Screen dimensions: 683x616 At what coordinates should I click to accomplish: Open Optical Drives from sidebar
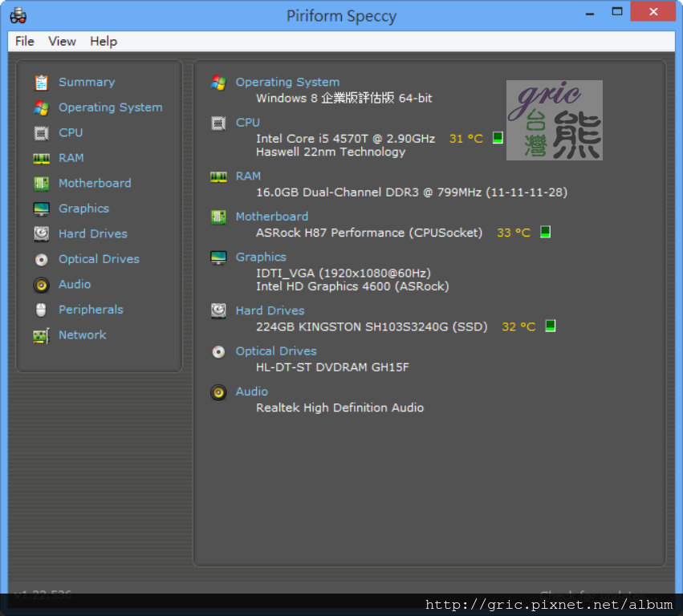click(x=99, y=259)
